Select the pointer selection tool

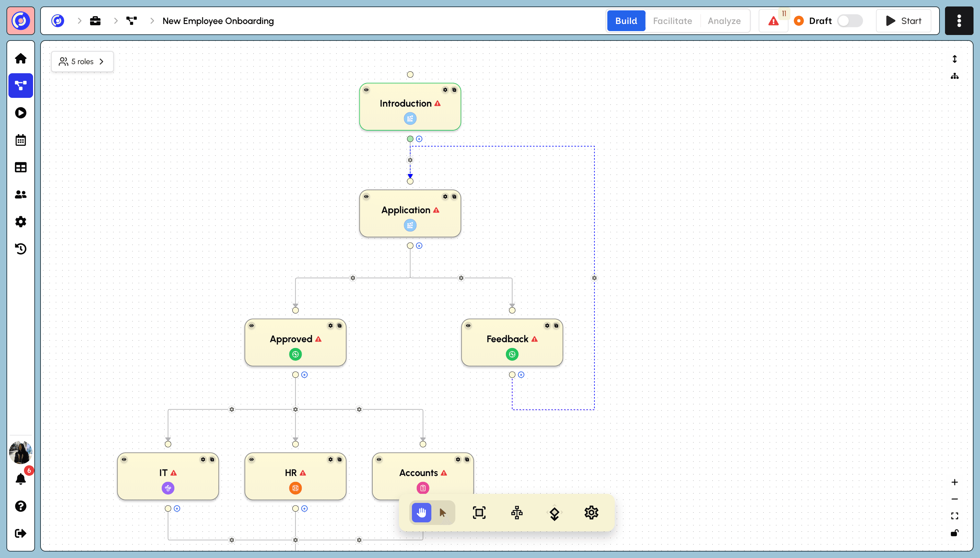tap(443, 512)
